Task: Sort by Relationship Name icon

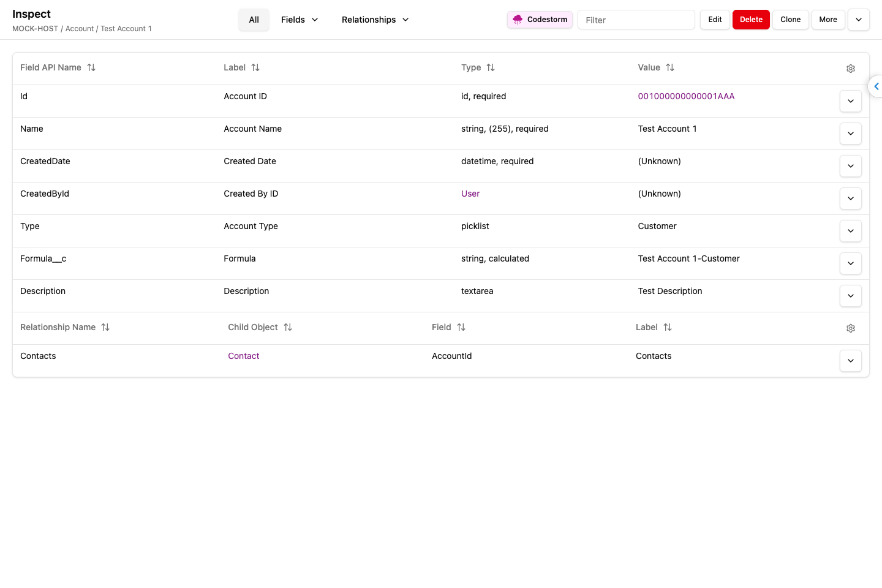Action: click(105, 328)
